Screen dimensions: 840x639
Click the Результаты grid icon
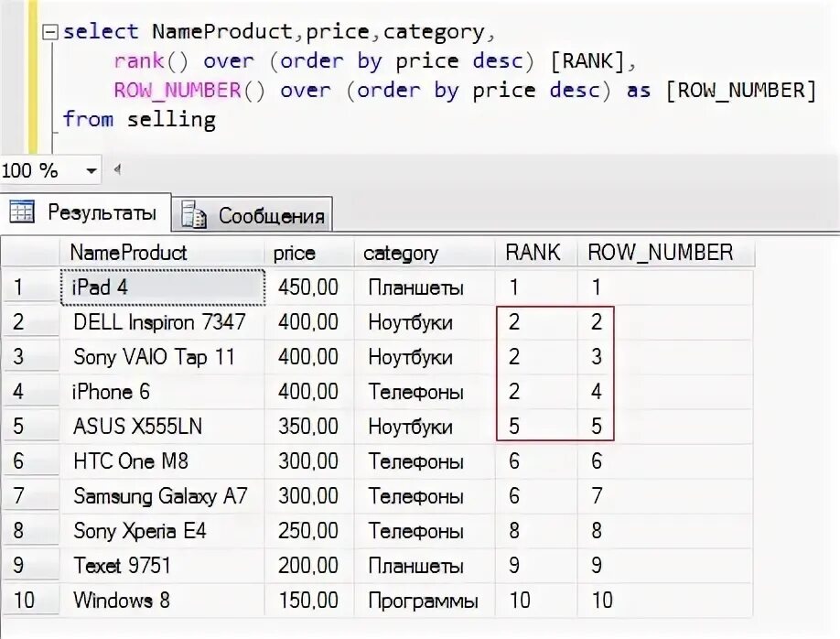pos(22,211)
